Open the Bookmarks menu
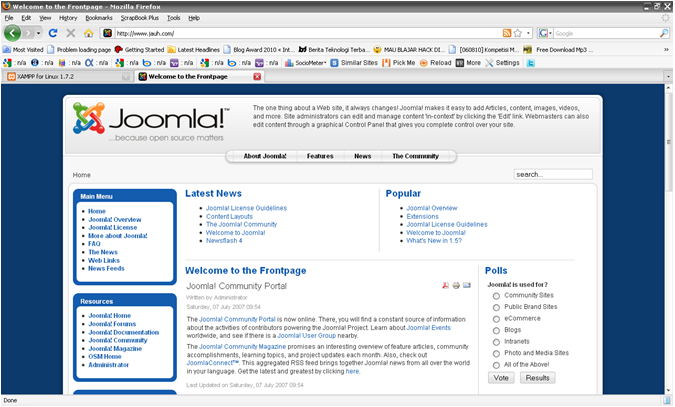Image resolution: width=675 pixels, height=407 pixels. [99, 18]
